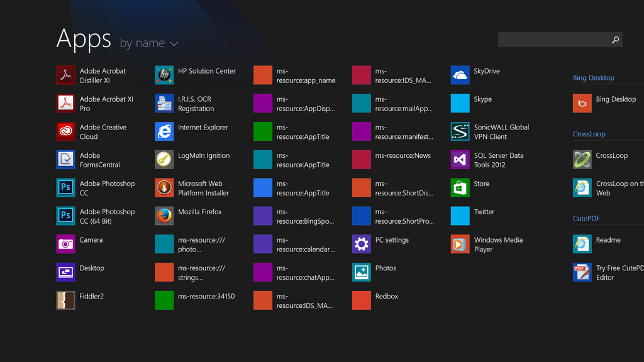
Task: Open the CrossLoop app icon
Action: (x=582, y=160)
